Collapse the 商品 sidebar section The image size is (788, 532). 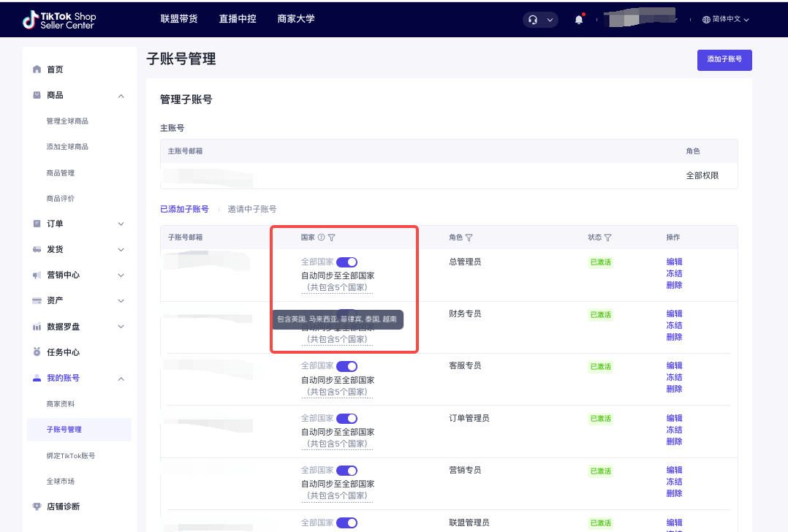pyautogui.click(x=121, y=96)
